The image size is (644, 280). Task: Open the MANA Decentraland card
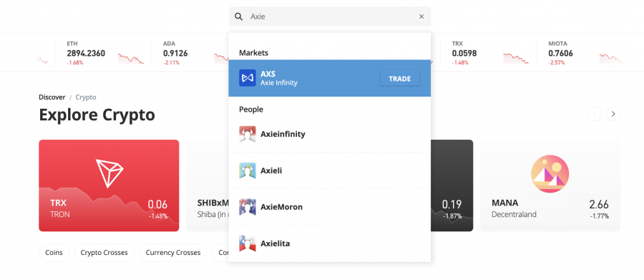[x=550, y=185]
